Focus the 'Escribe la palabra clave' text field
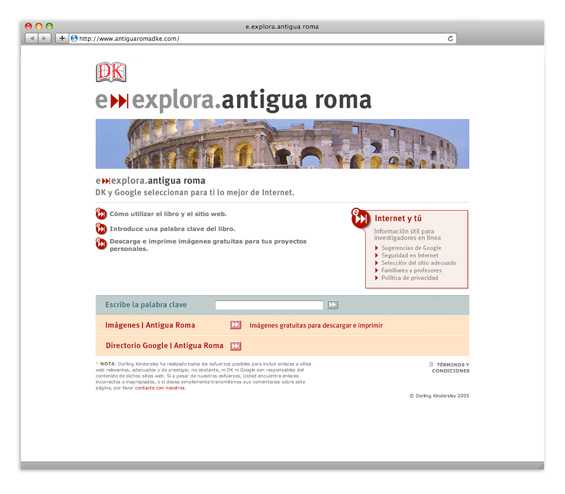The image size is (565, 494). click(x=269, y=305)
